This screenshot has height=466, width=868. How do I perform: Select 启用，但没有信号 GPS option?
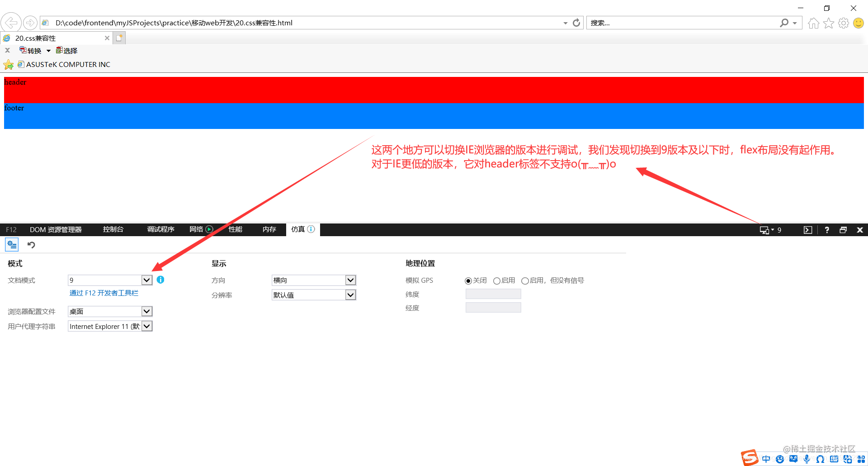tap(525, 281)
